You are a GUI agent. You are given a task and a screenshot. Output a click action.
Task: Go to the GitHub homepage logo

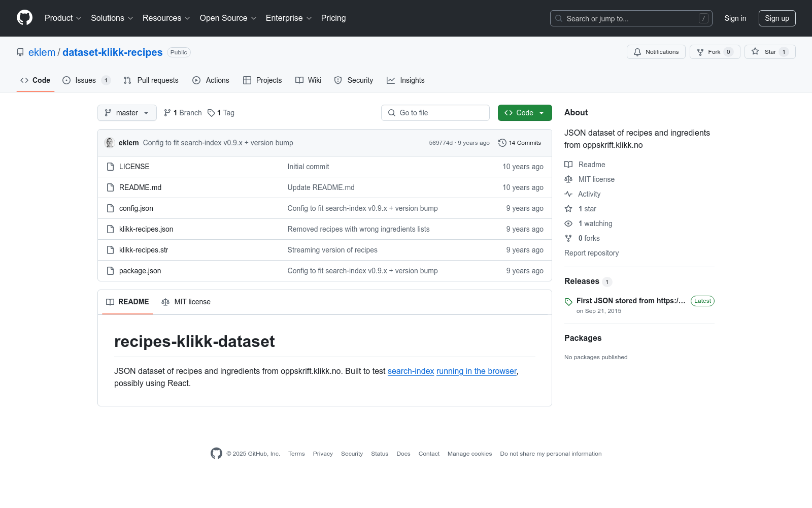24,18
